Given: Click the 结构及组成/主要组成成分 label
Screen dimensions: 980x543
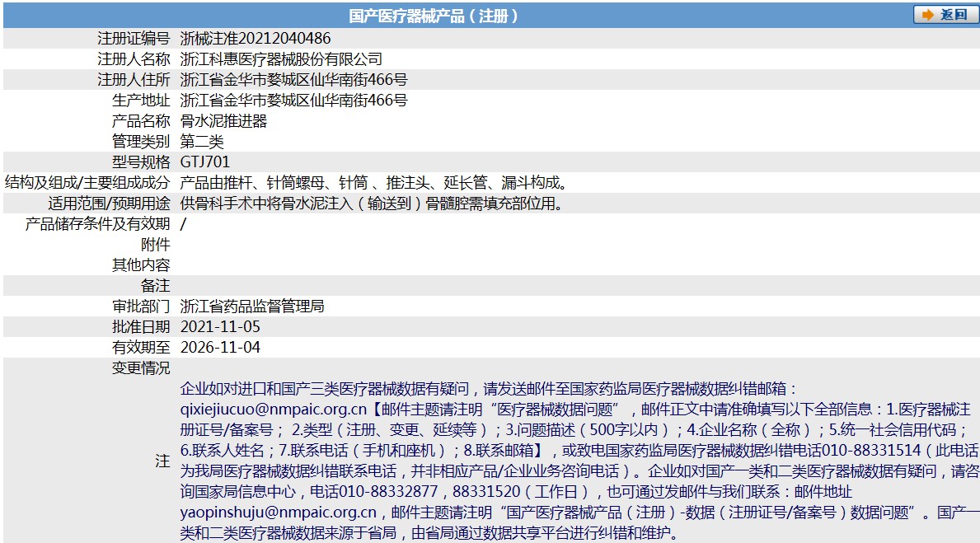Looking at the screenshot, I should (87, 183).
